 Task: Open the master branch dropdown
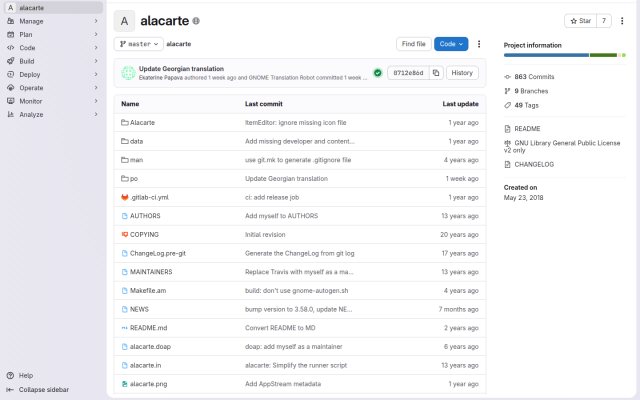pos(139,44)
